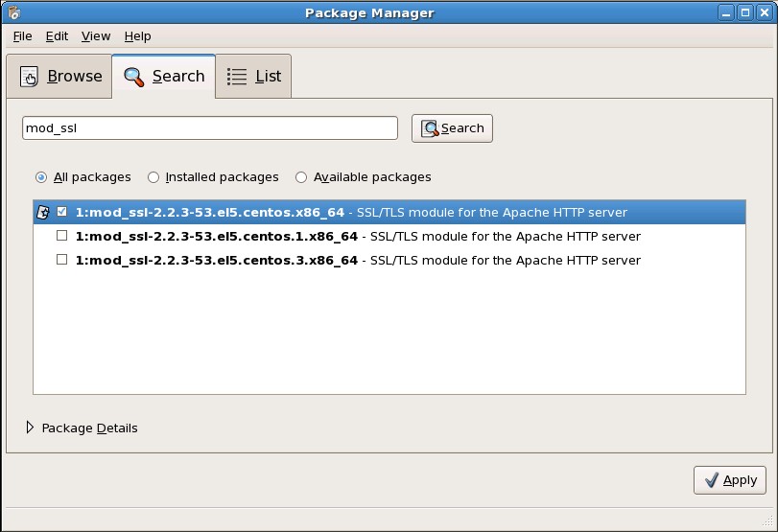Screen dimensions: 778x532
Task: Switch to the Browse tab
Action: tap(59, 77)
